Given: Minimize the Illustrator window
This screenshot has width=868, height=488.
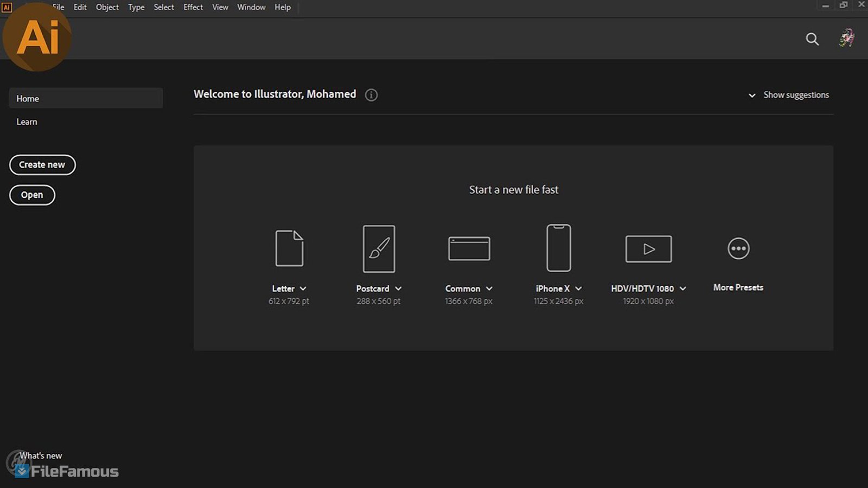Looking at the screenshot, I should [826, 6].
